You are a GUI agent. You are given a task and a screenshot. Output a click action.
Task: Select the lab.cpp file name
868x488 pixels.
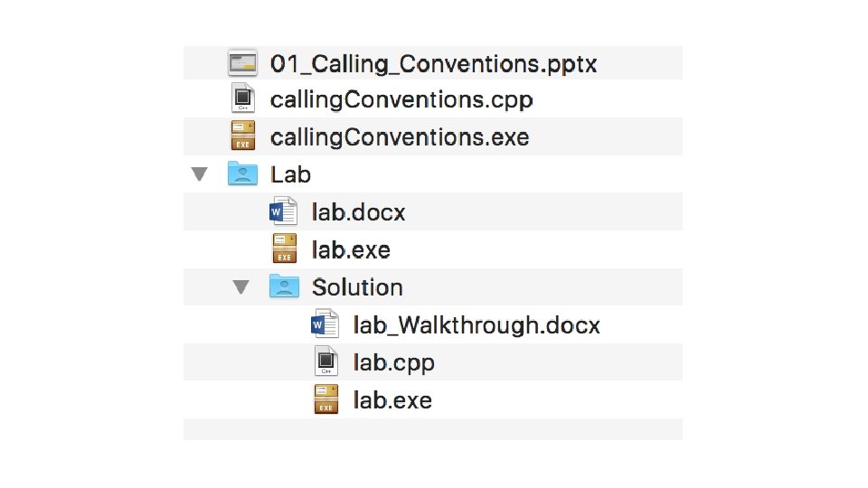393,362
